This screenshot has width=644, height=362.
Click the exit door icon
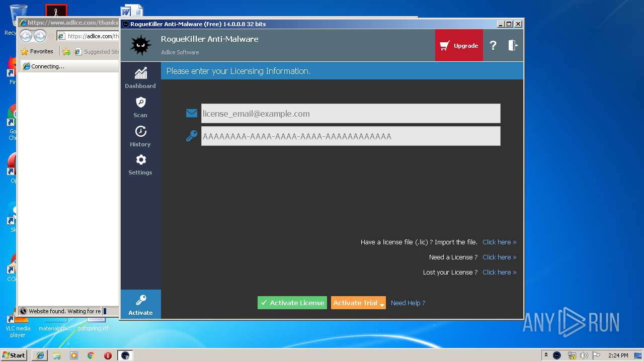(x=513, y=45)
